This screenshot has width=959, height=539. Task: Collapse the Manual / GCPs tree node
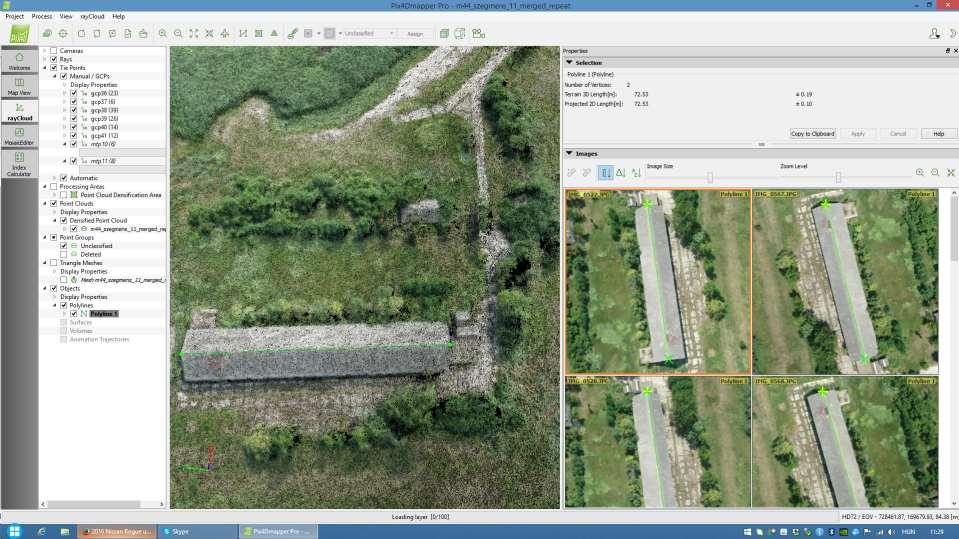tap(54, 76)
